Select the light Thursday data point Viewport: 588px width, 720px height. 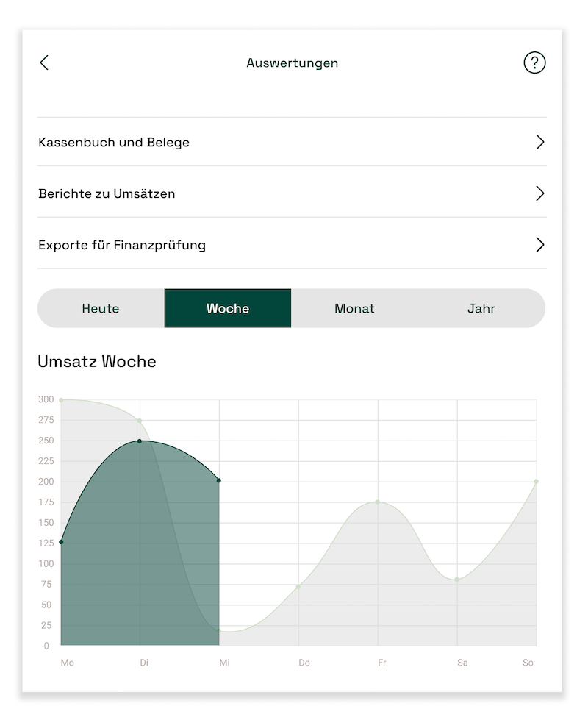[x=298, y=586]
